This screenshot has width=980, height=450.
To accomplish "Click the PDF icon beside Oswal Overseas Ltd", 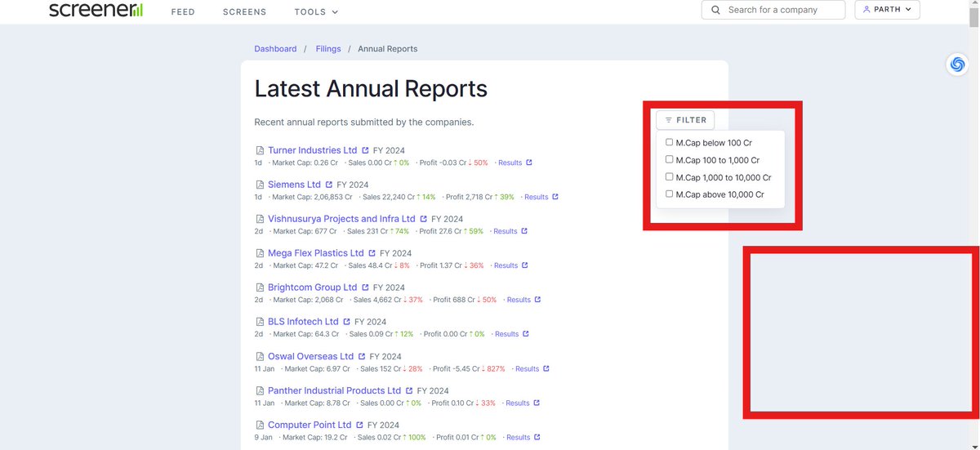I will click(260, 357).
